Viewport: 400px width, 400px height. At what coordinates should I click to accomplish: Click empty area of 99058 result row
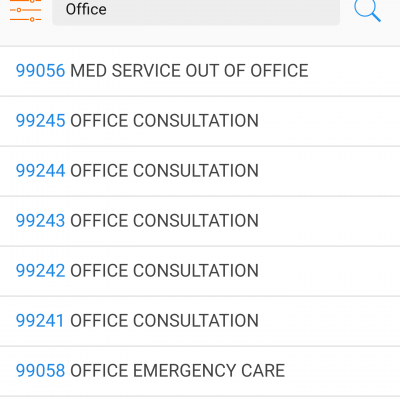(x=342, y=371)
